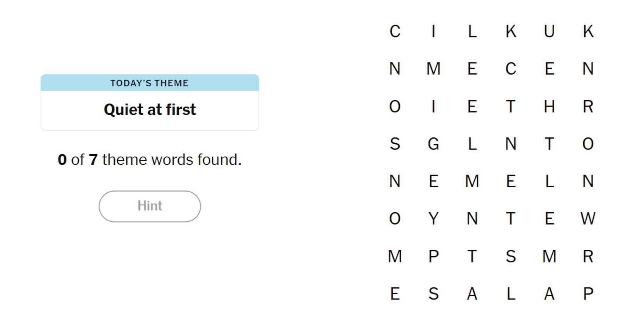
Task: Click the "Quiet at first" theme card
Action: click(x=149, y=102)
